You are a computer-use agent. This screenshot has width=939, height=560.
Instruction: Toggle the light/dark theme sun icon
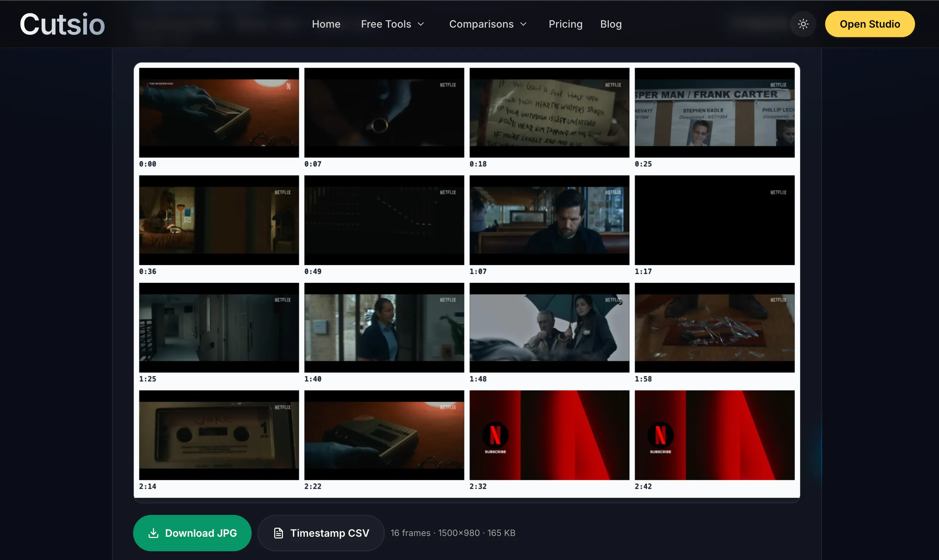click(x=803, y=24)
